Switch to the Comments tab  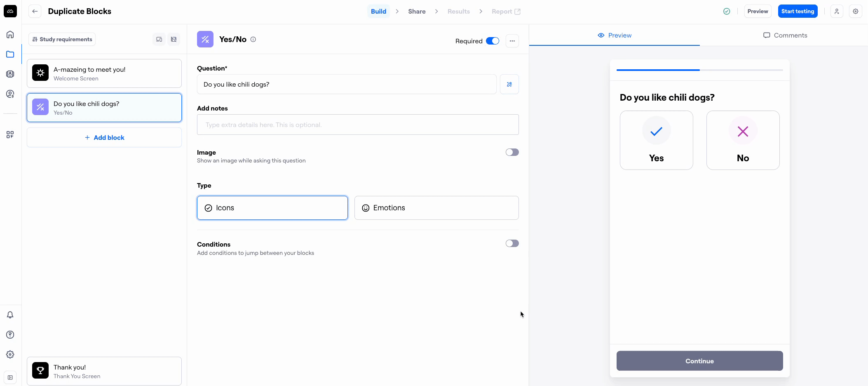(x=785, y=35)
